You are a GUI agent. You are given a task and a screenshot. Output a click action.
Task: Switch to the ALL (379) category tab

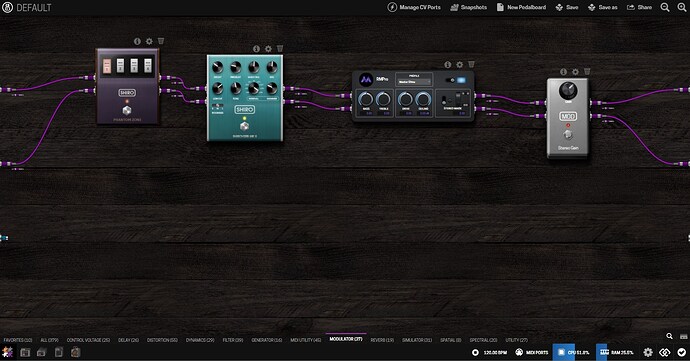[x=49, y=340]
